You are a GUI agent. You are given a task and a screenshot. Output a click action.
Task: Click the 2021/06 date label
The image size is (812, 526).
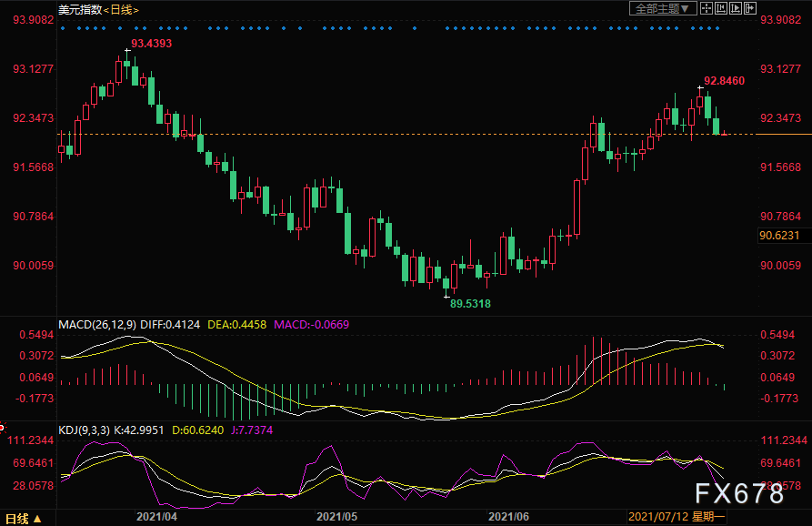(x=508, y=517)
